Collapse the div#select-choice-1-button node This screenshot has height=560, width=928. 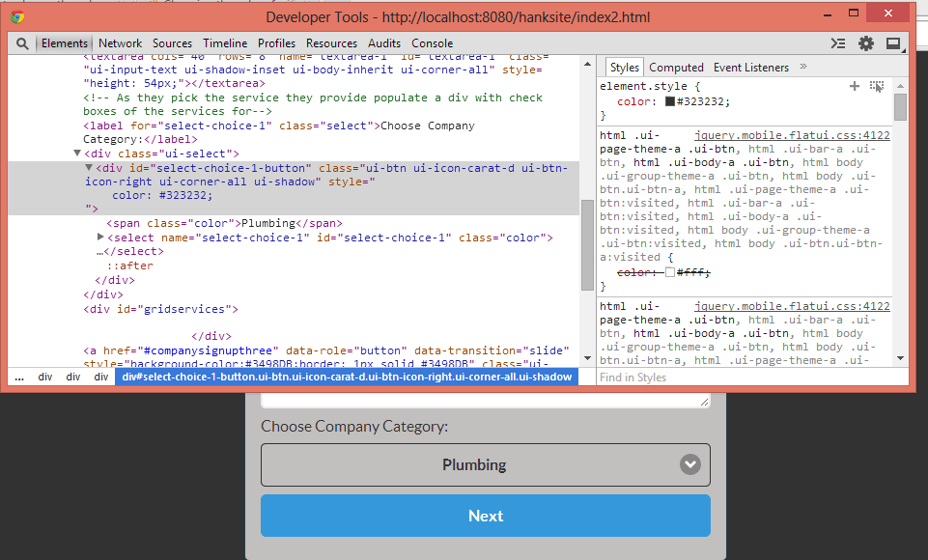click(x=91, y=167)
